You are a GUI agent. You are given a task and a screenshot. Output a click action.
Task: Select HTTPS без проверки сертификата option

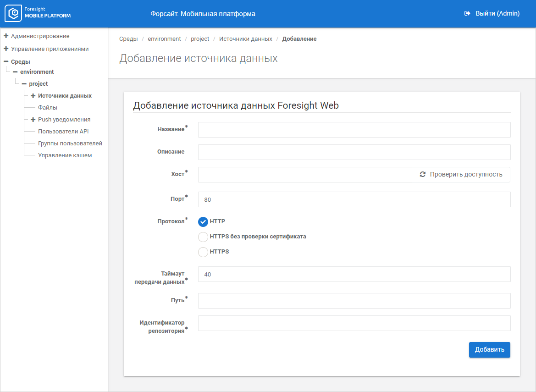203,237
